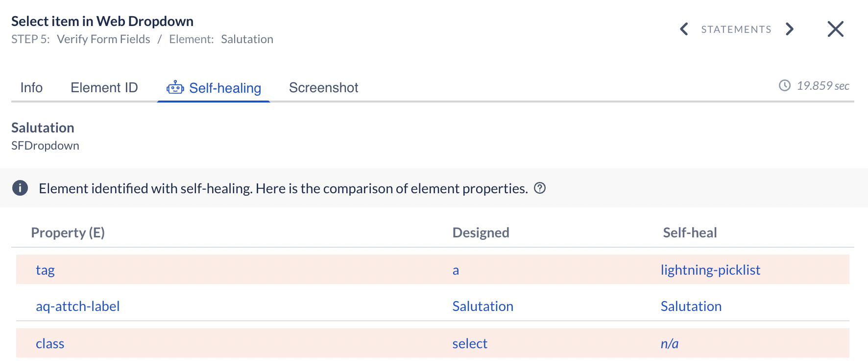Screen dimensions: 868x361
Task: Click the tag property link
Action: (45, 270)
